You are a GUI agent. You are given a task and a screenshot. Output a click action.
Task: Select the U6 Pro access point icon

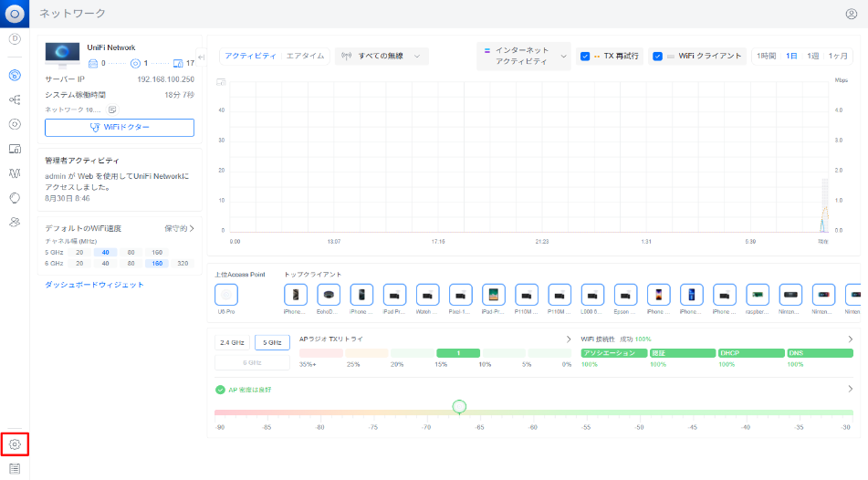point(225,295)
